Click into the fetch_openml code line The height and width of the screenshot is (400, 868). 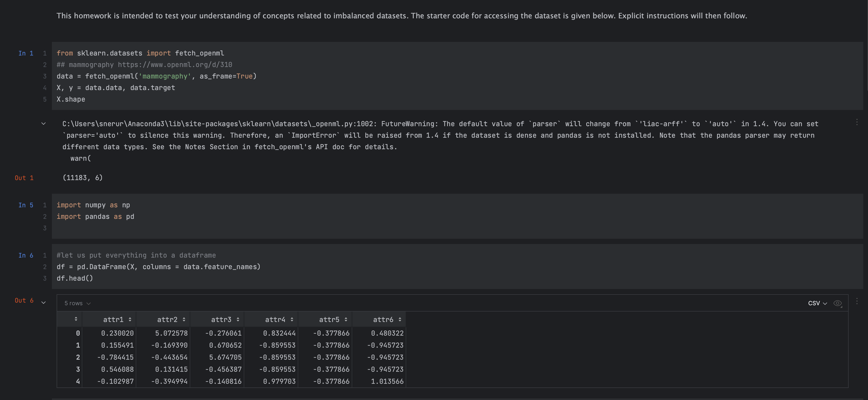[156, 76]
